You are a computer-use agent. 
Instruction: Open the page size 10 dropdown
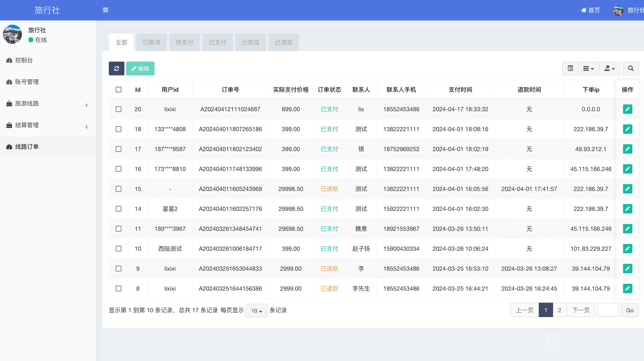point(257,311)
